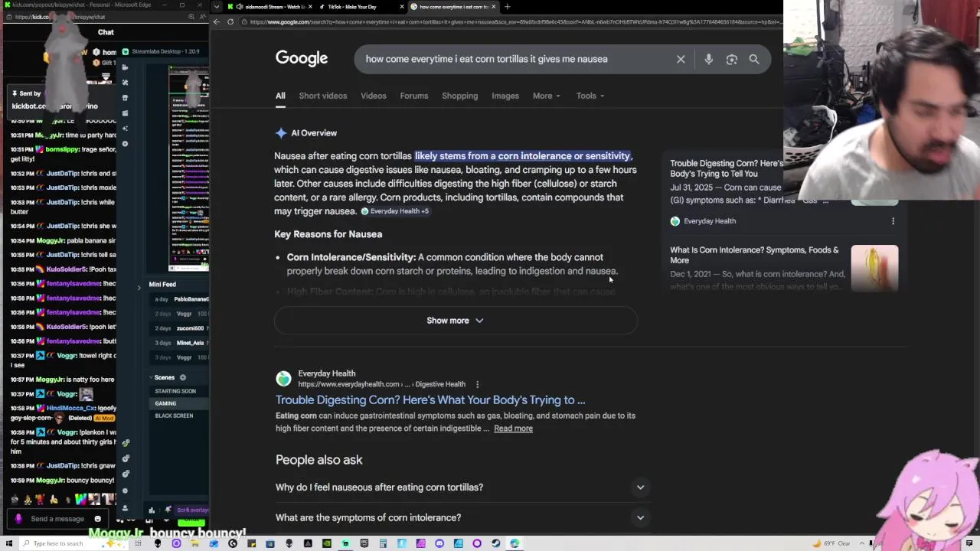980x551 pixels.
Task: Add a new scene in Streamlabs
Action: pos(183,377)
